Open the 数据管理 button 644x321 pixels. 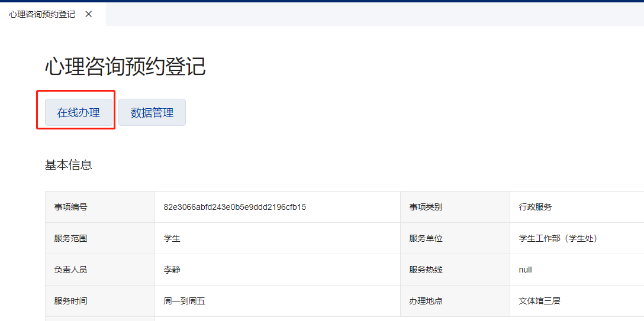click(152, 112)
